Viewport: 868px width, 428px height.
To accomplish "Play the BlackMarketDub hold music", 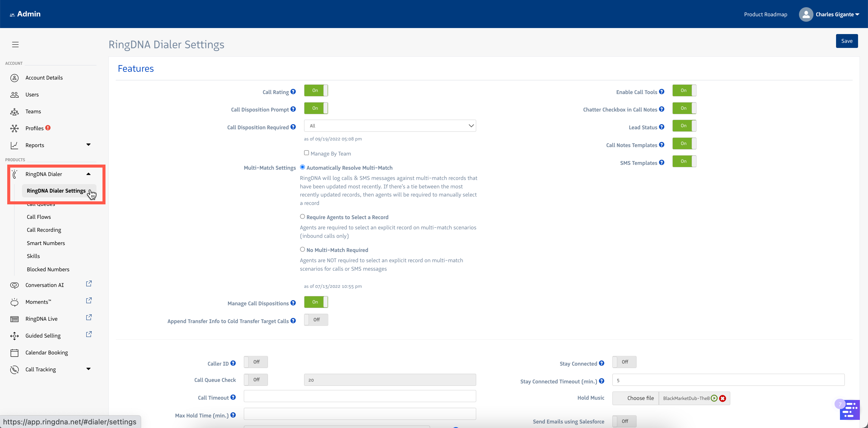I will (714, 398).
